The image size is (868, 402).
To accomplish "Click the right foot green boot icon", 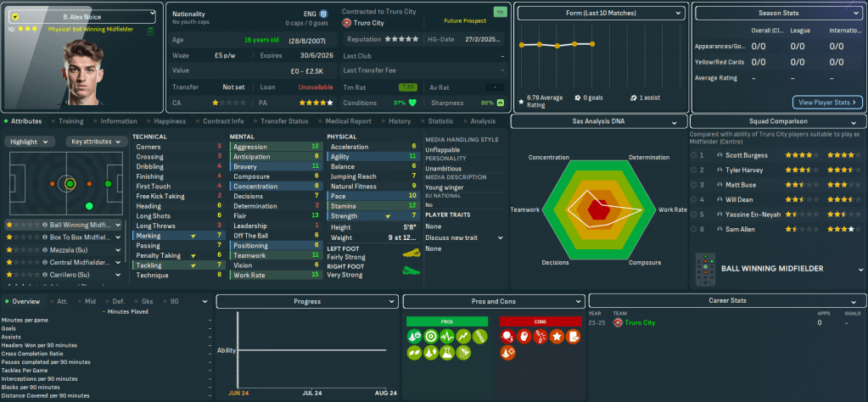I will (412, 270).
